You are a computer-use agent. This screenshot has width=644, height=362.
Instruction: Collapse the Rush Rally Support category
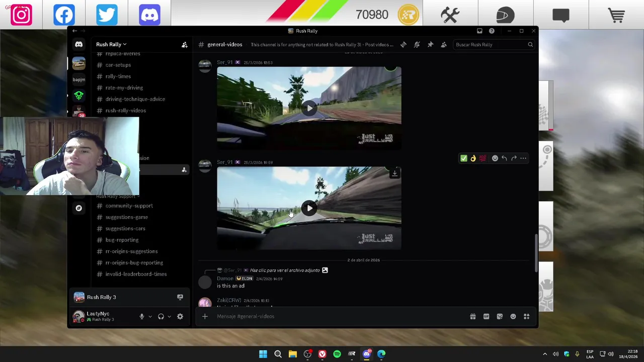[117, 196]
